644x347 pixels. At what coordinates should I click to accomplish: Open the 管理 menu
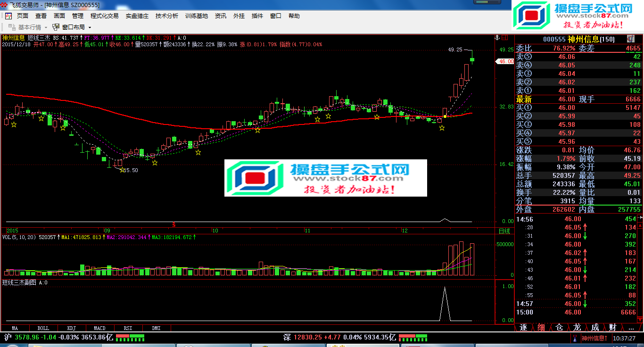pos(78,16)
